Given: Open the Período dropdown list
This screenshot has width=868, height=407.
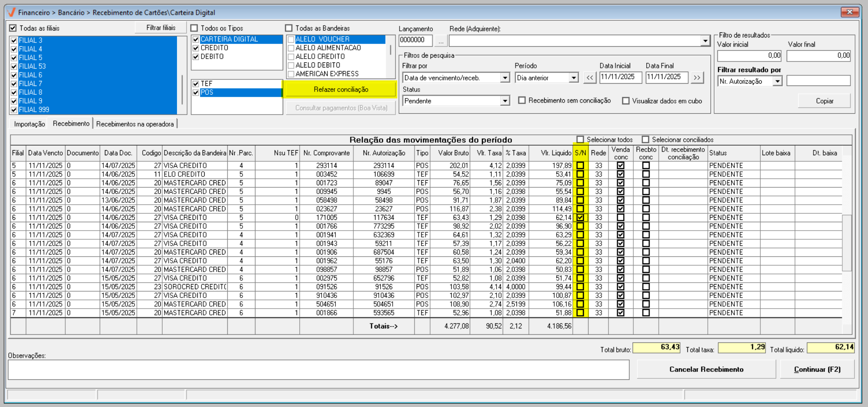Looking at the screenshot, I should point(573,78).
